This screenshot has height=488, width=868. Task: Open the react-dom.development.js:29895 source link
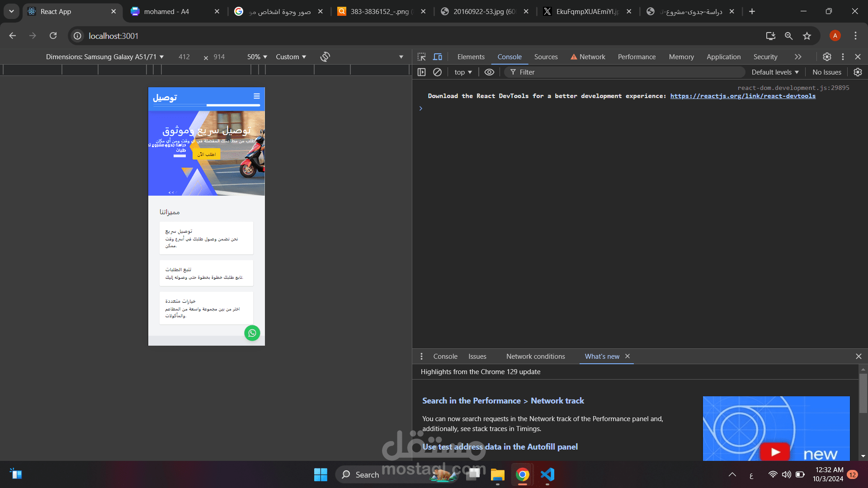(x=793, y=88)
